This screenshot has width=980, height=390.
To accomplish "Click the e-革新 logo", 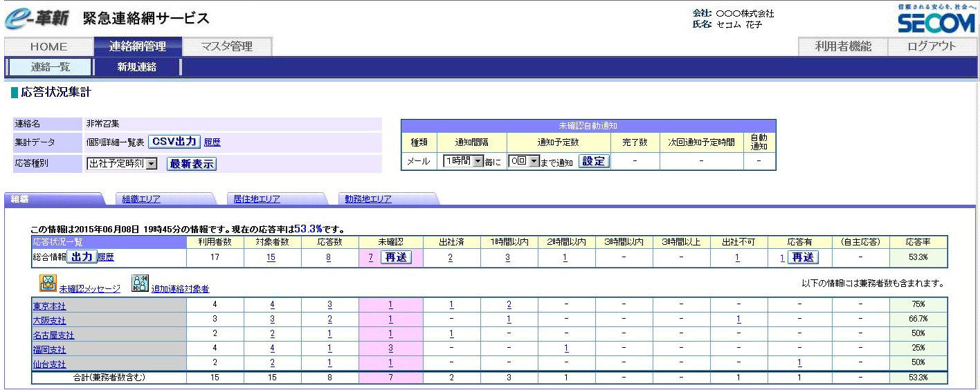I will tap(37, 19).
